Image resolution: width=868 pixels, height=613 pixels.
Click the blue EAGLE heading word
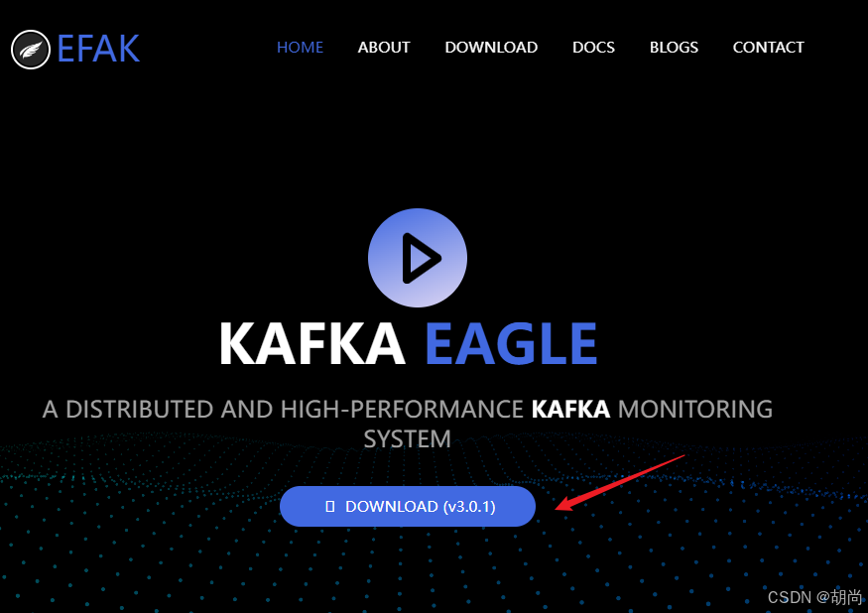coord(512,344)
